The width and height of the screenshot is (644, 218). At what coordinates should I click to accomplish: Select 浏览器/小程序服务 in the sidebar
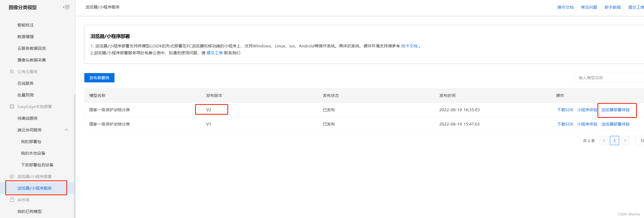tap(35, 188)
